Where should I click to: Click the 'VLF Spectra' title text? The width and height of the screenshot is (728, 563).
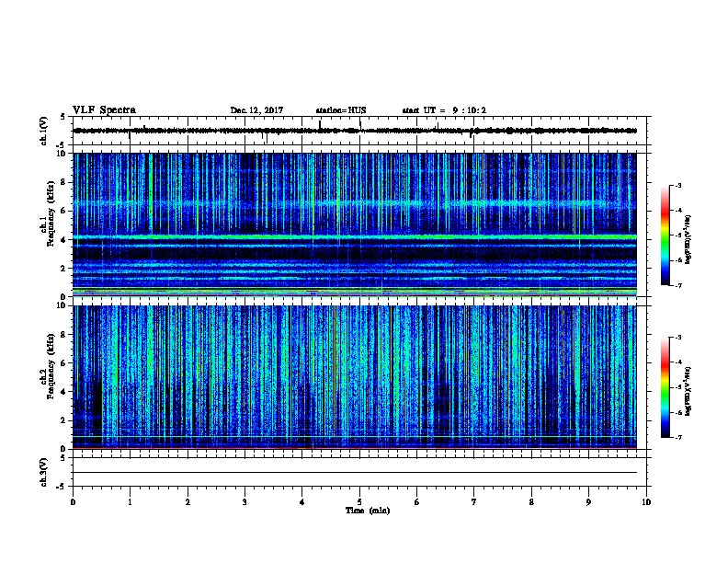(104, 110)
